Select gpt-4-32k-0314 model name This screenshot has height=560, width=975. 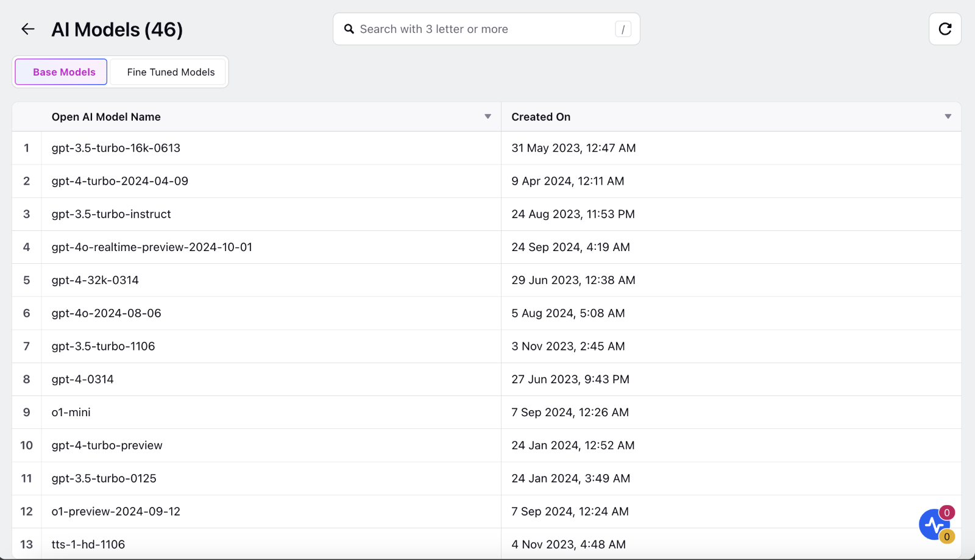coord(95,280)
